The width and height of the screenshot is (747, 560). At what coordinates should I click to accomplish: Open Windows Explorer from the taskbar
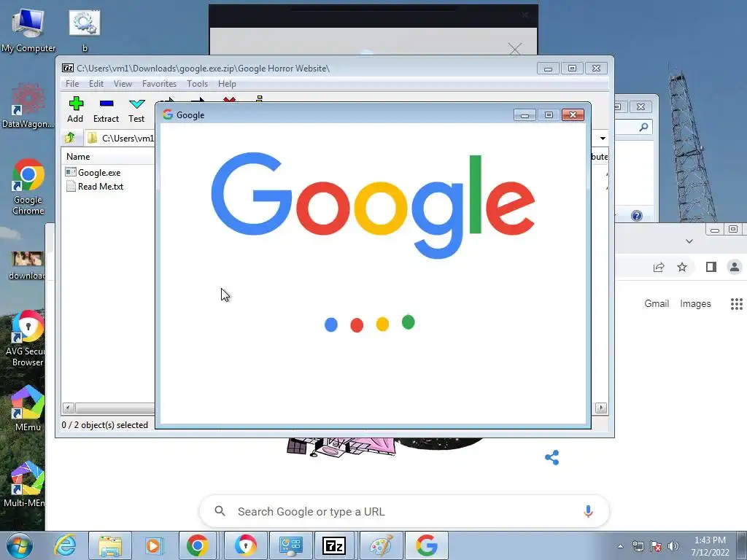[110, 545]
